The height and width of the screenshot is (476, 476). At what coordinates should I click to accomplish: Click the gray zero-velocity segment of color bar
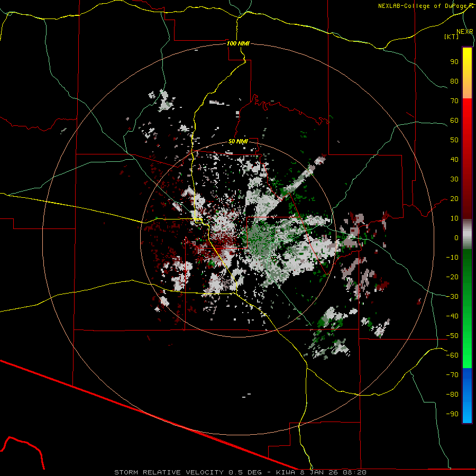(467, 234)
